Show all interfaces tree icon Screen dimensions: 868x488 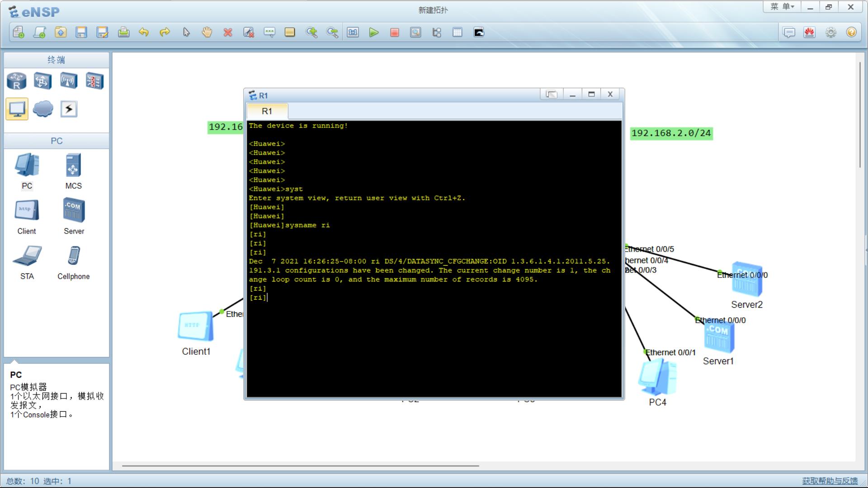coord(437,32)
